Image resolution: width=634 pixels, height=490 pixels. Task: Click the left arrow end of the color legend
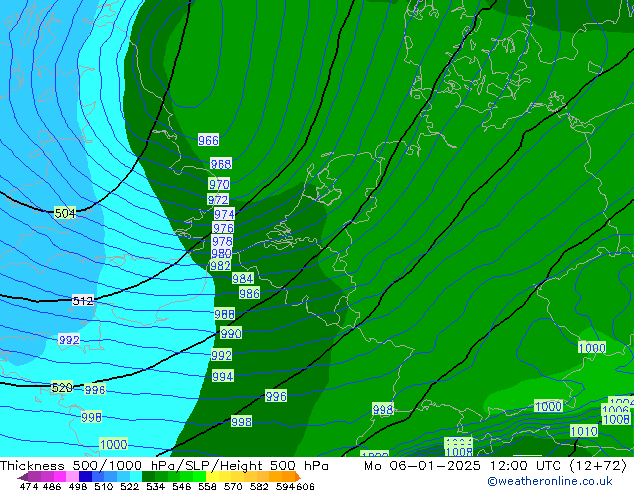coord(23,477)
